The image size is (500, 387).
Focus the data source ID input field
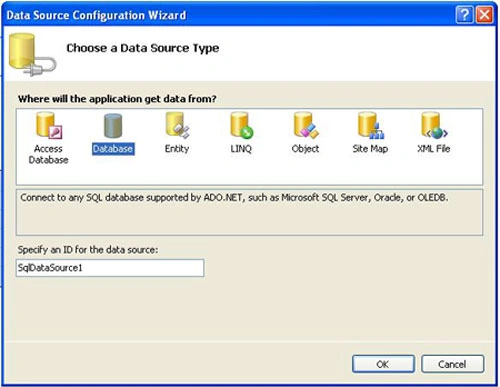coord(110,268)
